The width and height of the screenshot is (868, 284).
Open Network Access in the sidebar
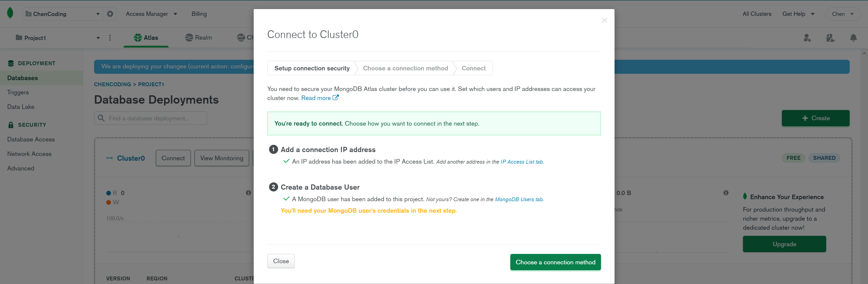[x=29, y=154]
